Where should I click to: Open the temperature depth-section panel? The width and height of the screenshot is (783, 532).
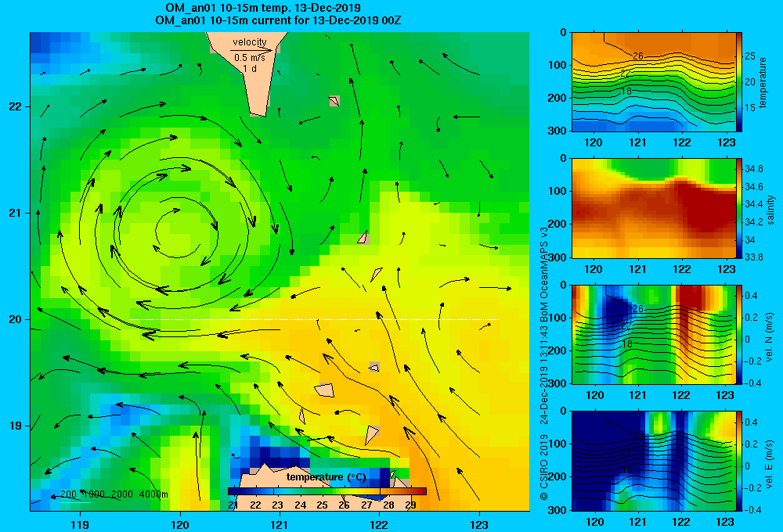pyautogui.click(x=653, y=82)
